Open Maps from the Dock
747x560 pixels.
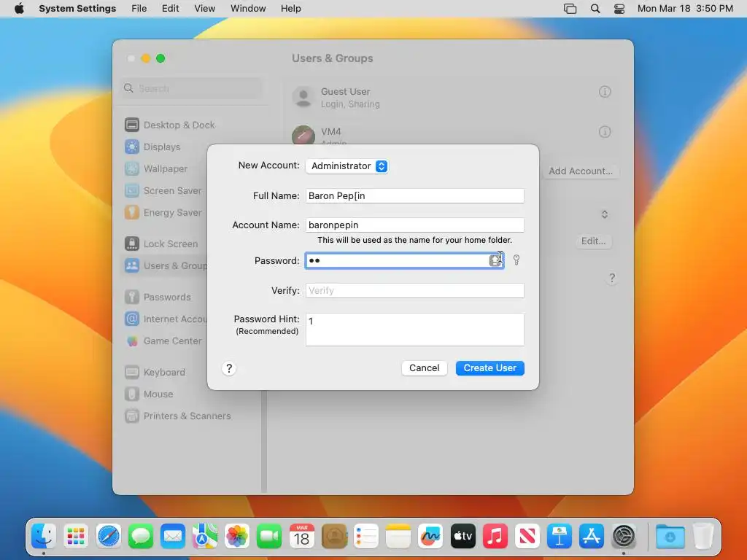pos(205,537)
